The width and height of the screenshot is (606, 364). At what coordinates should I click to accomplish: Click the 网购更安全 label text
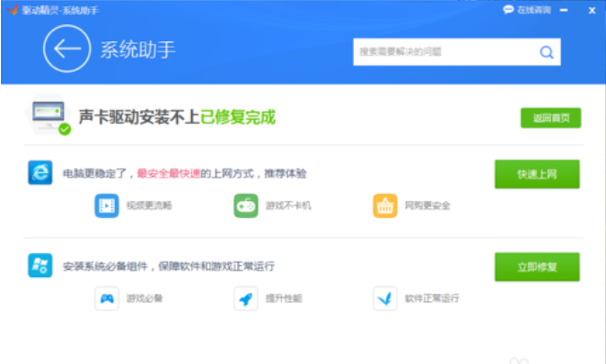(427, 205)
